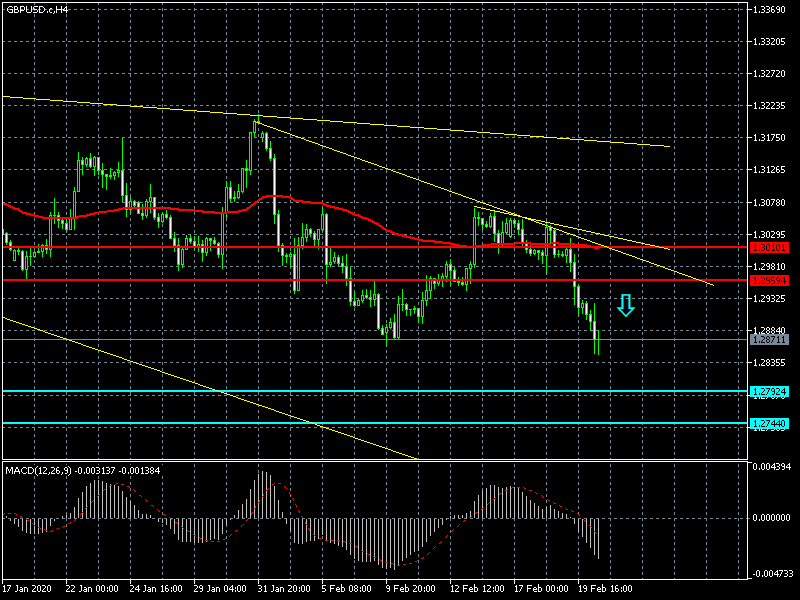Click the 17 Feb 00:00 time label
The width and height of the screenshot is (800, 600).
541,588
